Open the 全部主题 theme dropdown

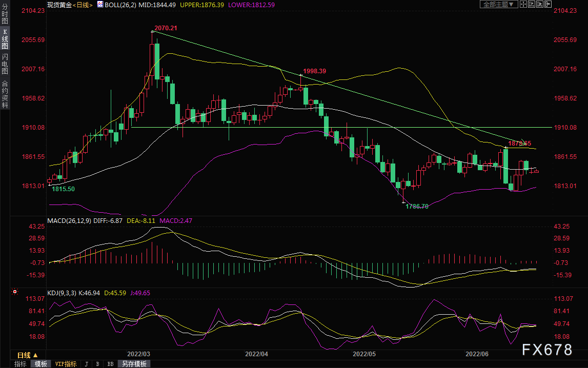(499, 4)
